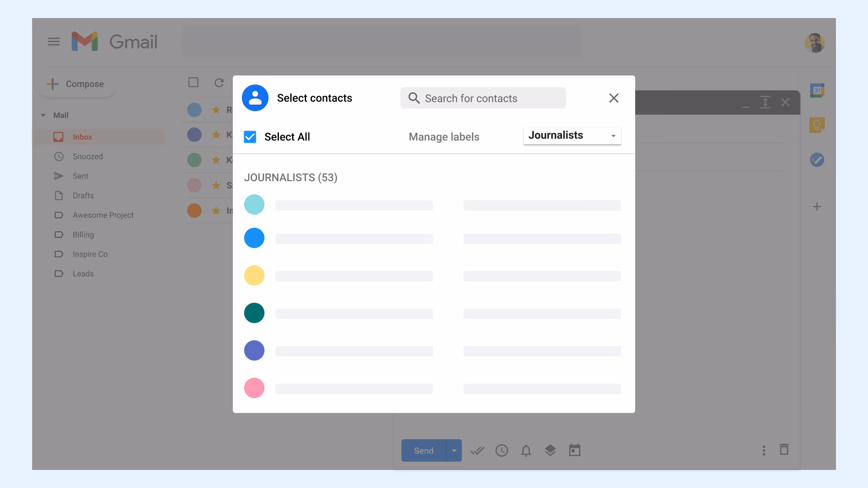This screenshot has width=868, height=488.
Task: Click the schedule send clock icon
Action: coord(502,450)
